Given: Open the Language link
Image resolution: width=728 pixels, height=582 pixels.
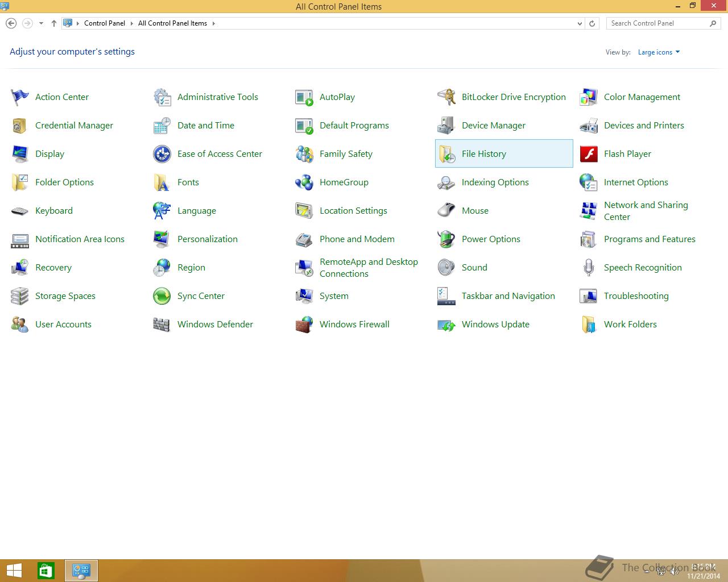Looking at the screenshot, I should pyautogui.click(x=197, y=211).
